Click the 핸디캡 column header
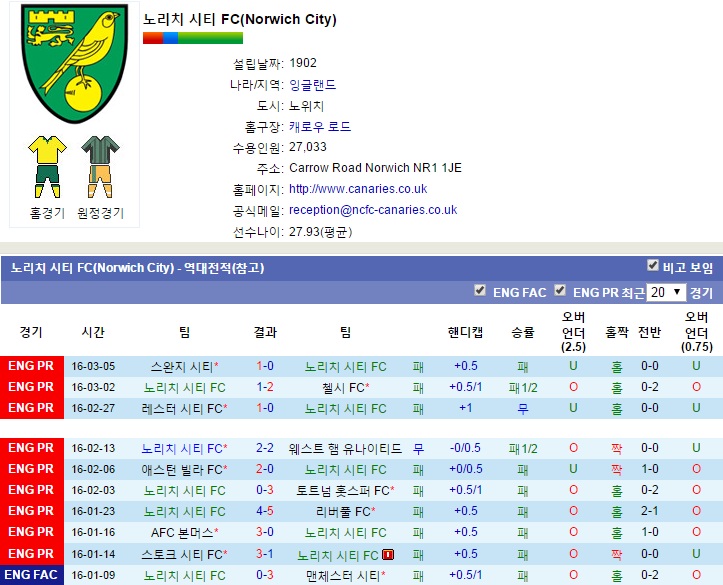723x585 pixels. click(x=465, y=332)
